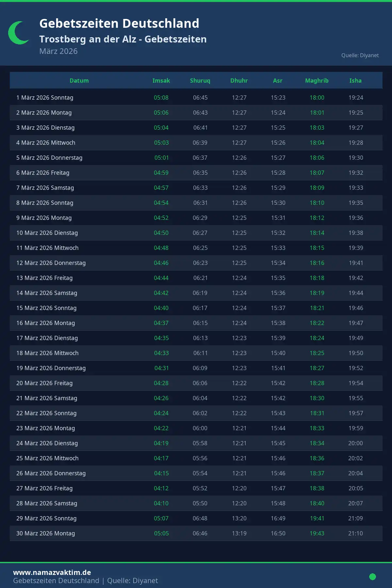Select the 13 März 2026 Freitag row
Viewport: 392px width, 588px height.
(x=44, y=278)
